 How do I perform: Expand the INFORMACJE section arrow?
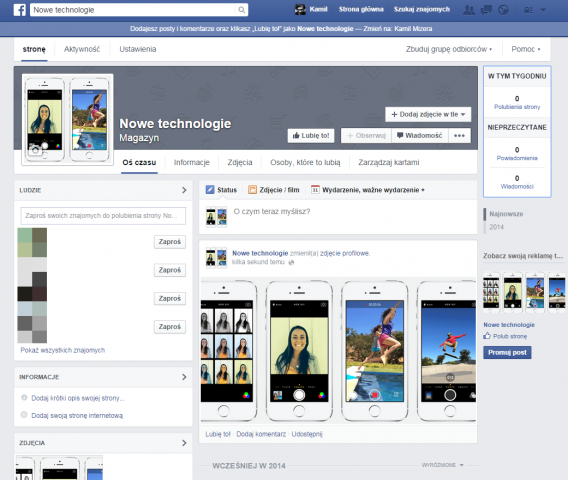[x=184, y=377]
